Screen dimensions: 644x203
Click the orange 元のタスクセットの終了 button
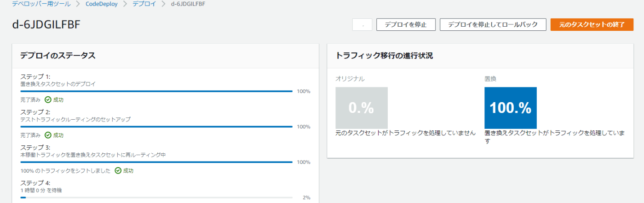pyautogui.click(x=592, y=24)
